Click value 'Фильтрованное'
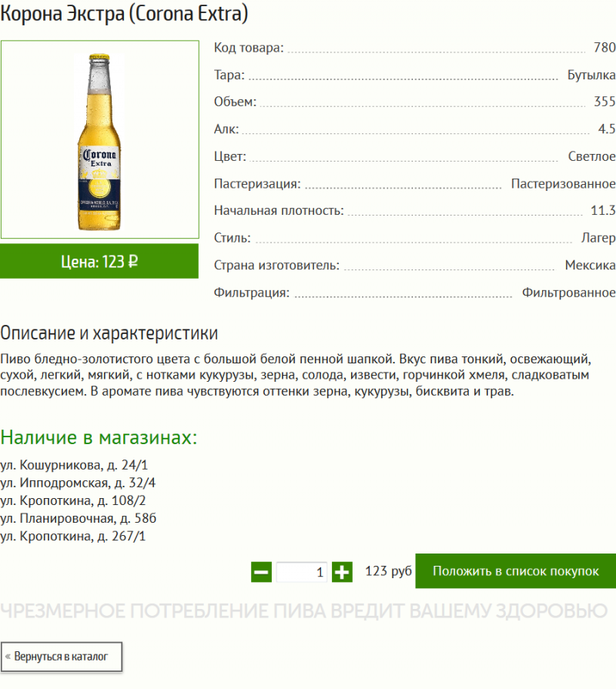Image resolution: width=616 pixels, height=689 pixels. (x=569, y=293)
